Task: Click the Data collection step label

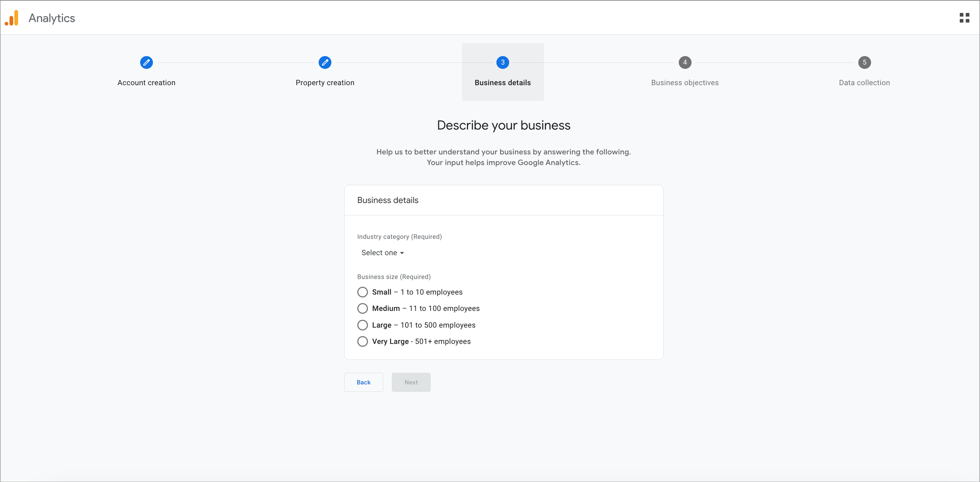Action: point(864,83)
